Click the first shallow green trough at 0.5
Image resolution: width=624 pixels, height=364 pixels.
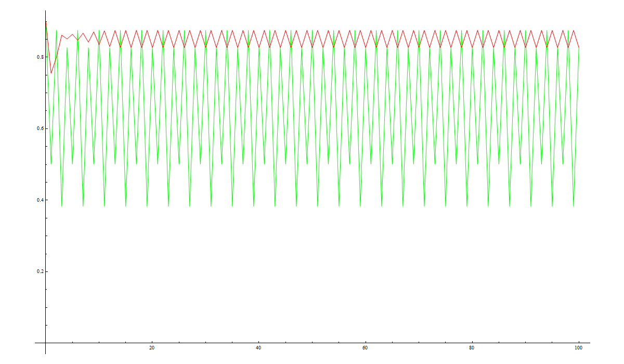(51, 164)
